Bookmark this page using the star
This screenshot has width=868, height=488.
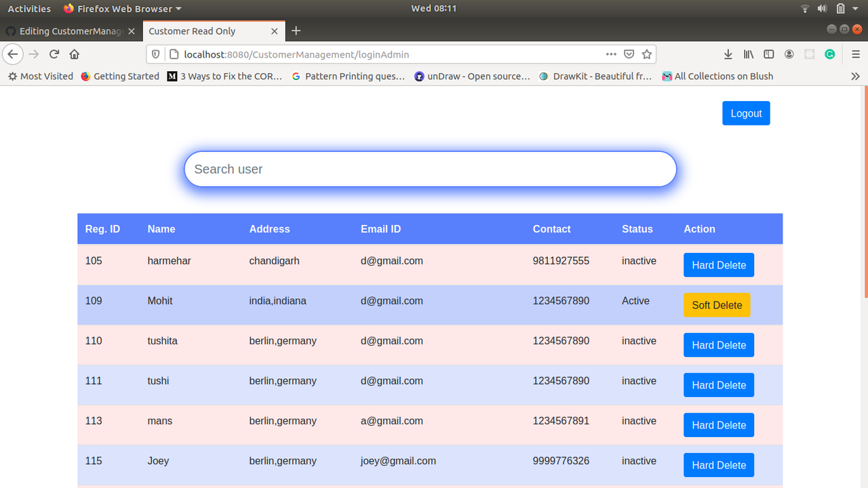[x=646, y=54]
